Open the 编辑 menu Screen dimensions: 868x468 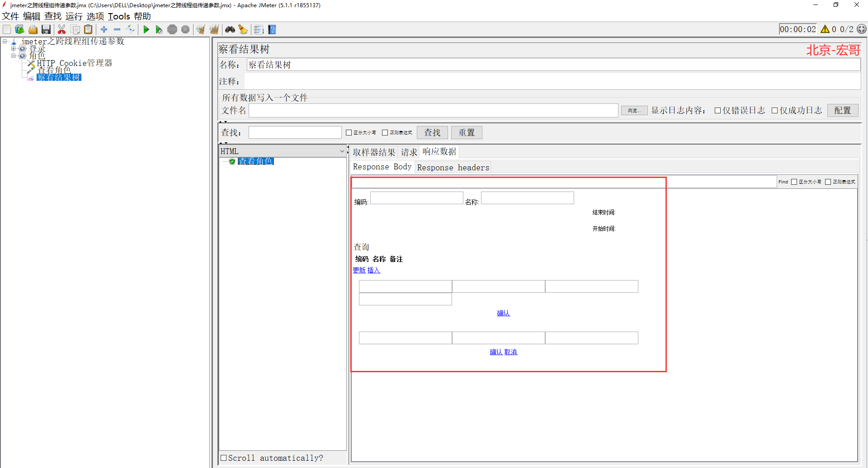tap(32, 16)
